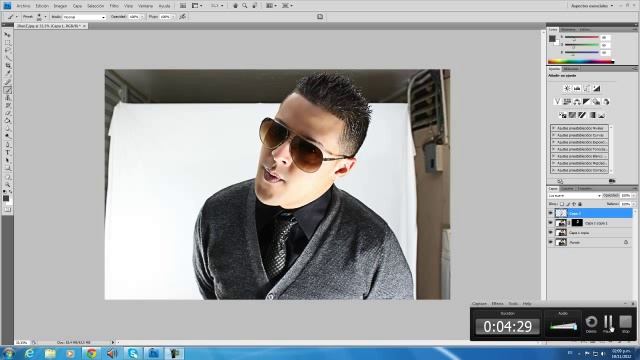This screenshot has height=360, width=640.
Task: Add a Levels adjustment
Action: [x=577, y=88]
